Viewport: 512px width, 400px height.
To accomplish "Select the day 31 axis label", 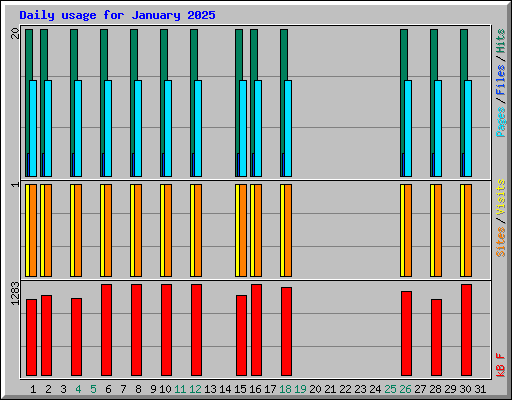I will point(480,389).
